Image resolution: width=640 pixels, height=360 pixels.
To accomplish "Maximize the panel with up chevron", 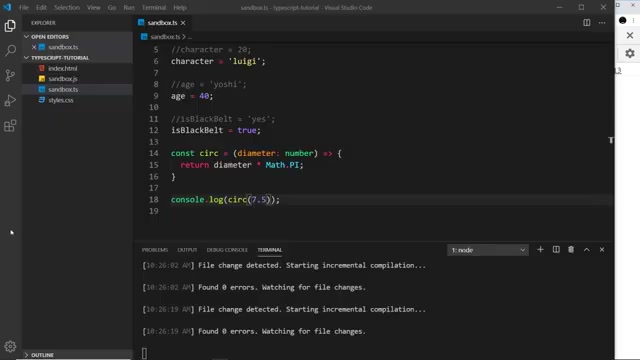I will (x=587, y=249).
